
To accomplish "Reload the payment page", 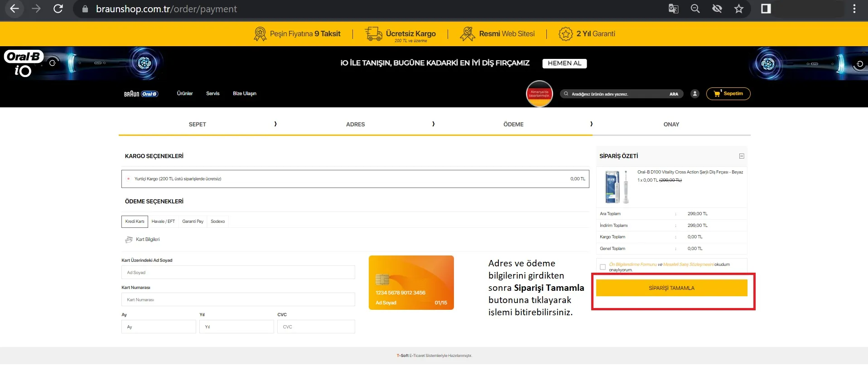I will coord(58,9).
